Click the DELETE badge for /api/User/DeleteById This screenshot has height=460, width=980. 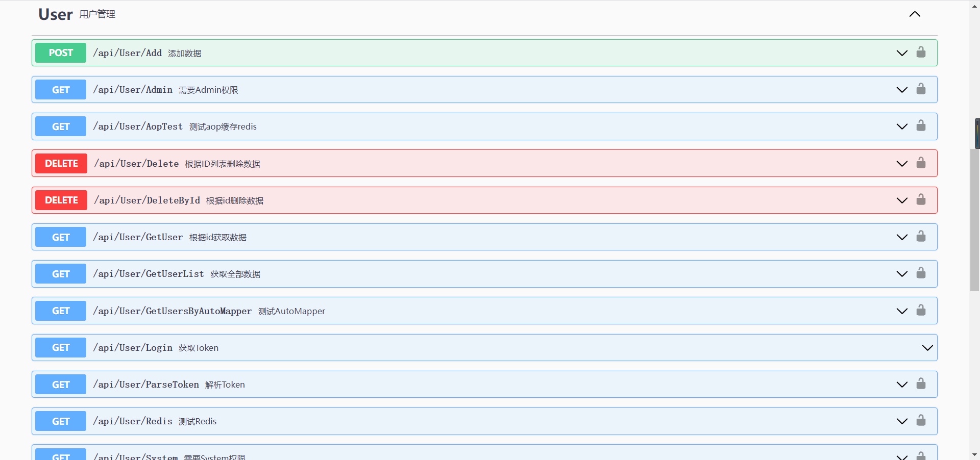[61, 200]
